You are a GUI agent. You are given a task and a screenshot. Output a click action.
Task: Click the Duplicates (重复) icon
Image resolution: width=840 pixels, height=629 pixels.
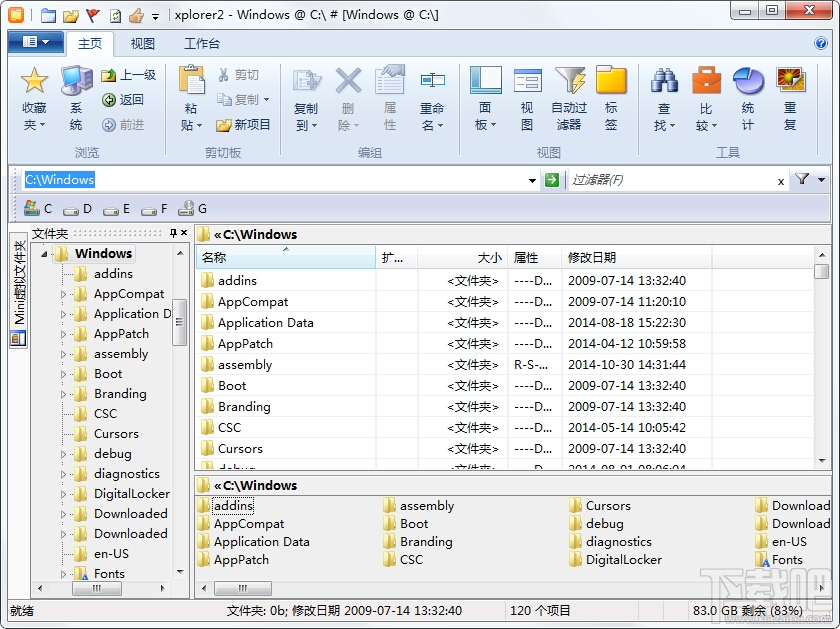click(790, 80)
